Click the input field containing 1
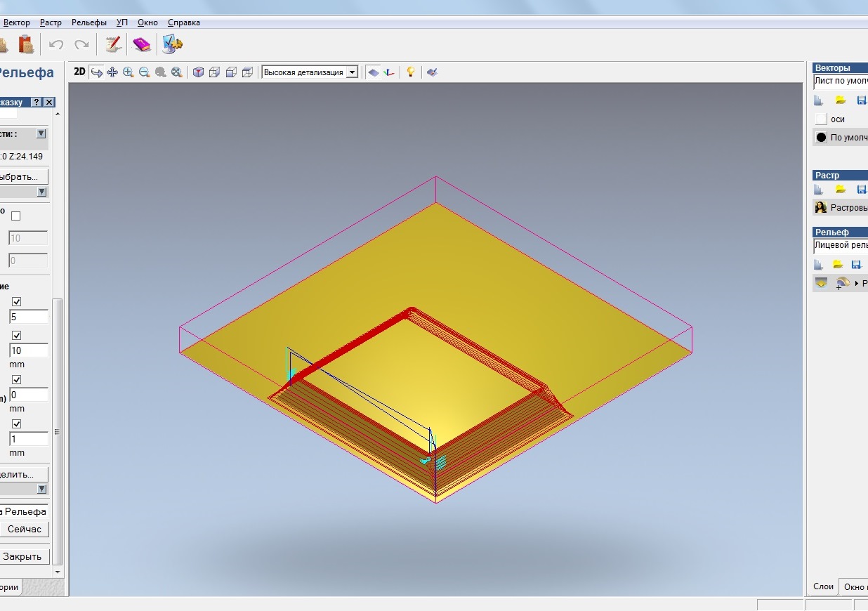This screenshot has width=868, height=611. (x=28, y=439)
